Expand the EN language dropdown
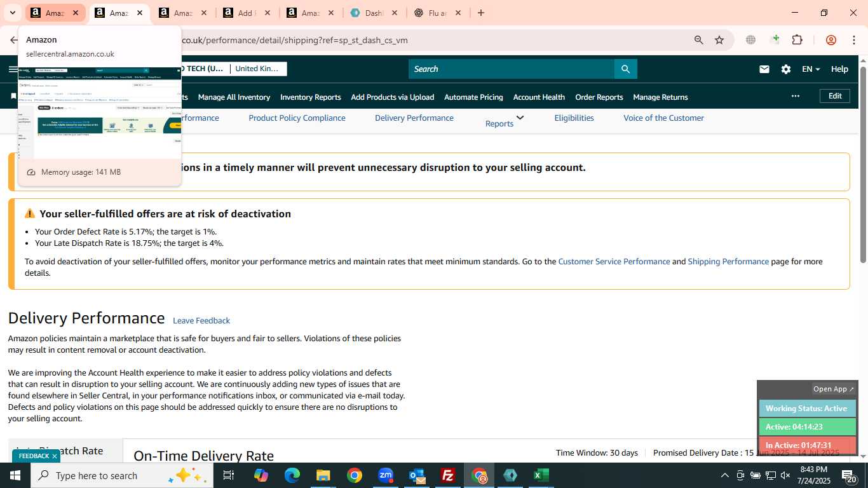This screenshot has height=488, width=868. click(x=811, y=69)
